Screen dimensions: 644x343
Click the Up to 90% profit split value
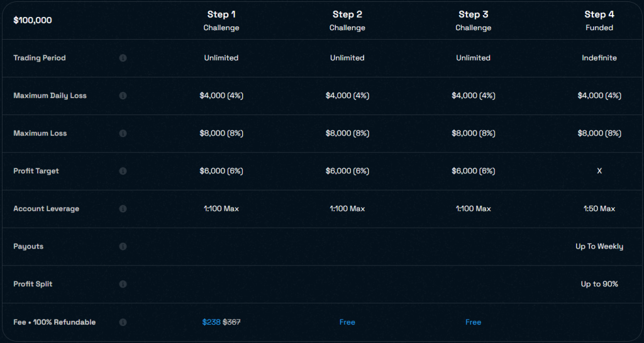click(x=599, y=284)
